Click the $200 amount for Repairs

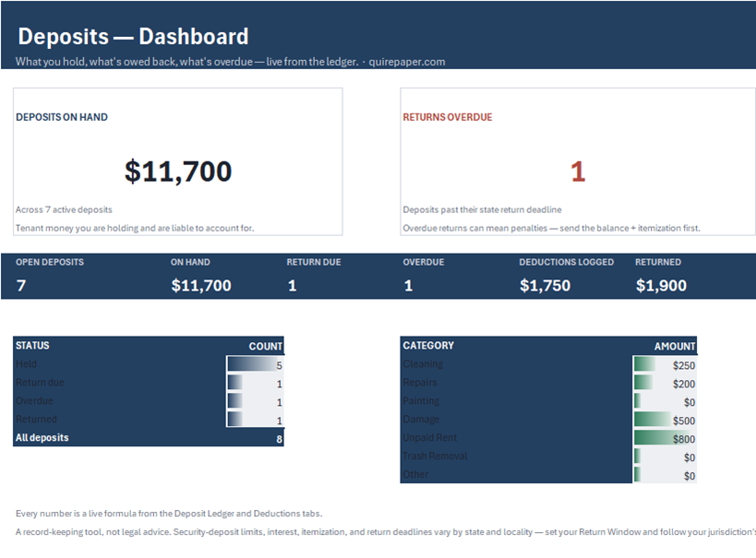tap(684, 384)
